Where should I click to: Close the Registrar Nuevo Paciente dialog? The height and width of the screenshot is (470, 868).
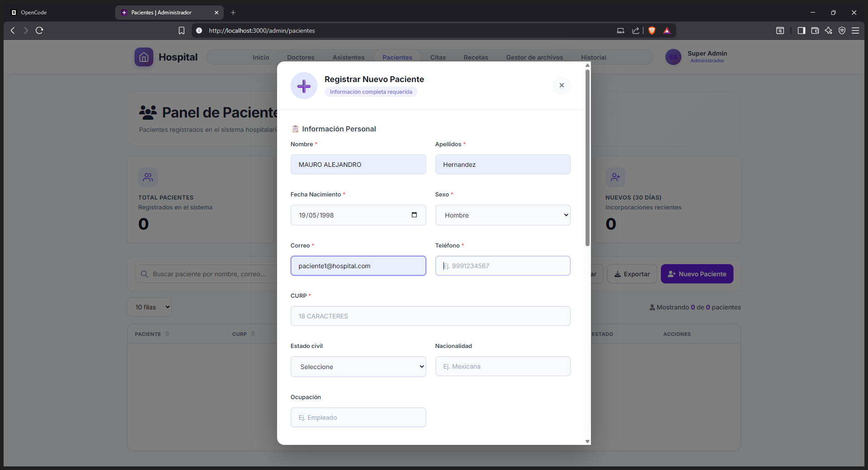[x=561, y=85]
